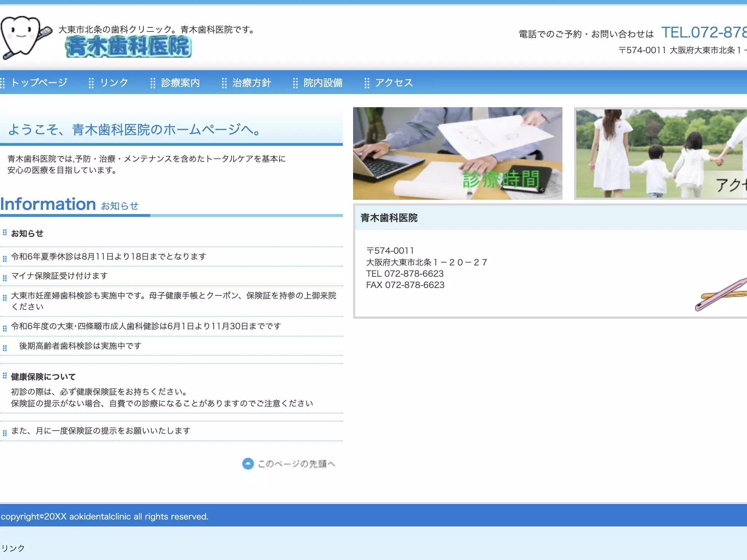Click the また、月に一度保険証 notice line

coord(101,431)
